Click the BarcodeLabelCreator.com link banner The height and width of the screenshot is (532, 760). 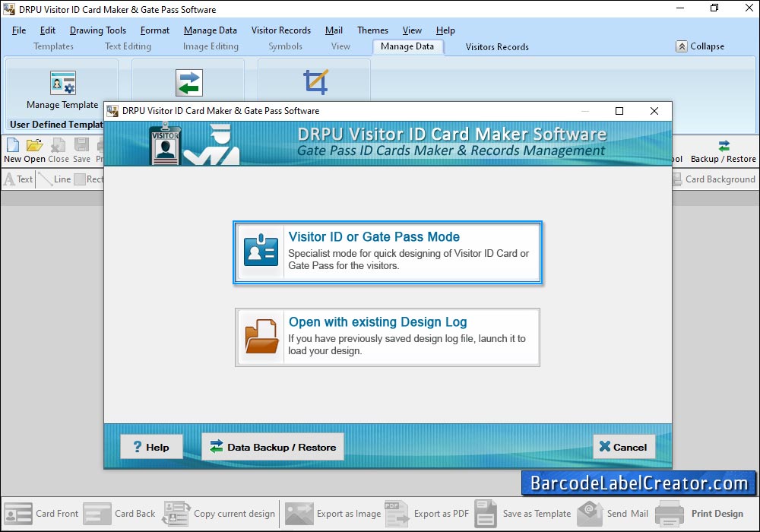coord(639,483)
